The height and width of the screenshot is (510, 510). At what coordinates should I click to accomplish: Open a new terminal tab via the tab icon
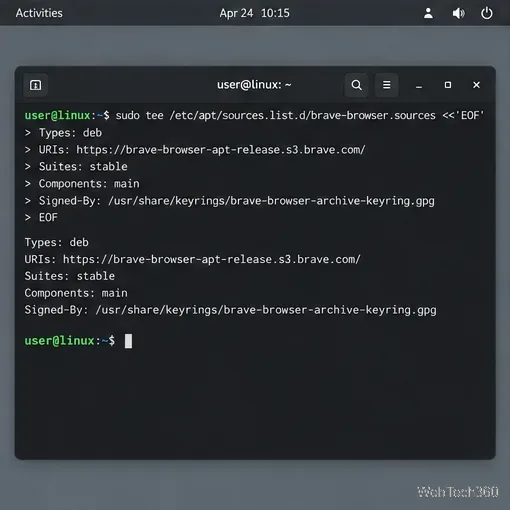coord(35,85)
